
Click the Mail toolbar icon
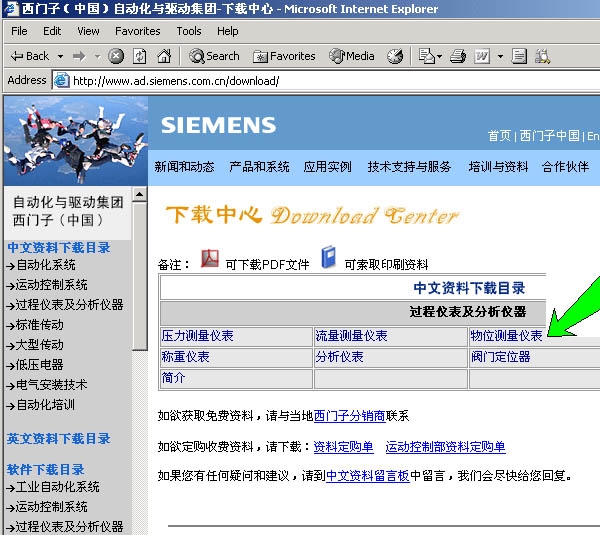coord(427,56)
